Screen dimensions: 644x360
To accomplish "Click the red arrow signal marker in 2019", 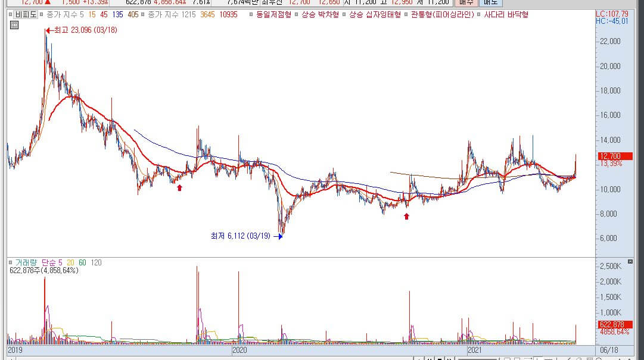I will coord(179,188).
